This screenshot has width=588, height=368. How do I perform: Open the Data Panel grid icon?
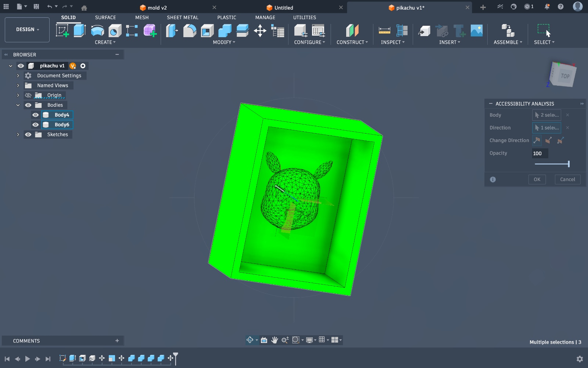tap(6, 7)
